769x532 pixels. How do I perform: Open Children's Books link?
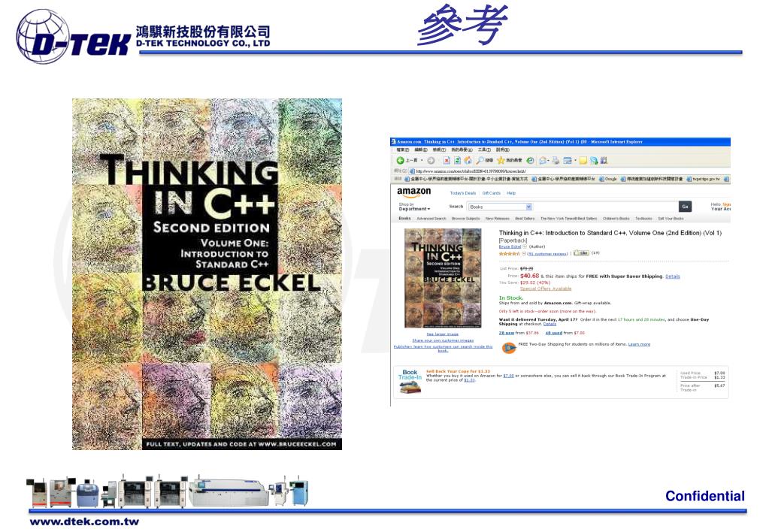point(616,219)
